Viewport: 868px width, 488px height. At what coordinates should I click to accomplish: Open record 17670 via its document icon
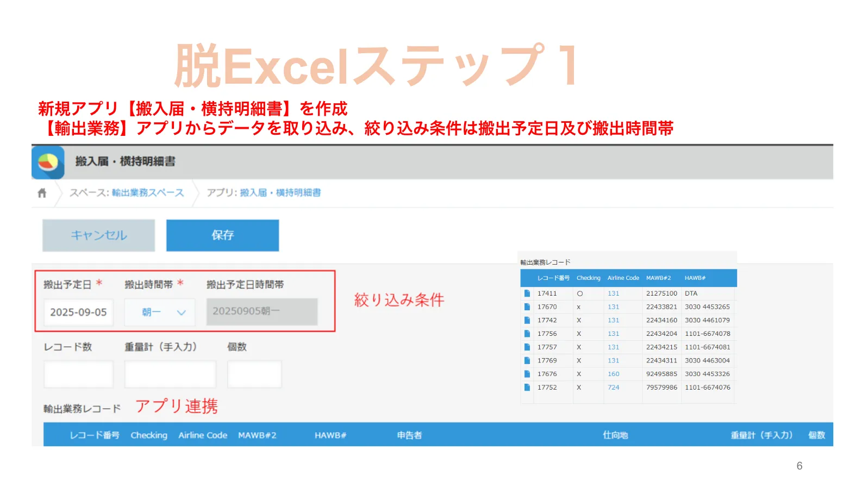[527, 307]
